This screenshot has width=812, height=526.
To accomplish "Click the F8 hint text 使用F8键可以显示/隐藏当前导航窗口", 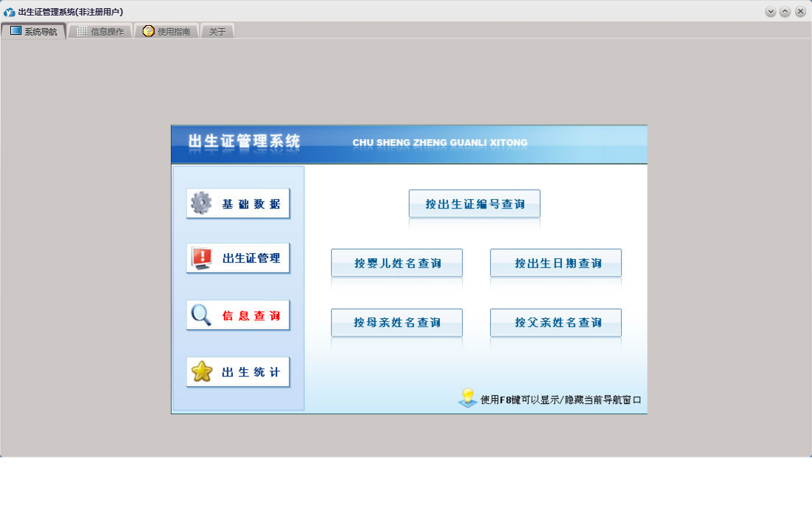I will [x=561, y=399].
